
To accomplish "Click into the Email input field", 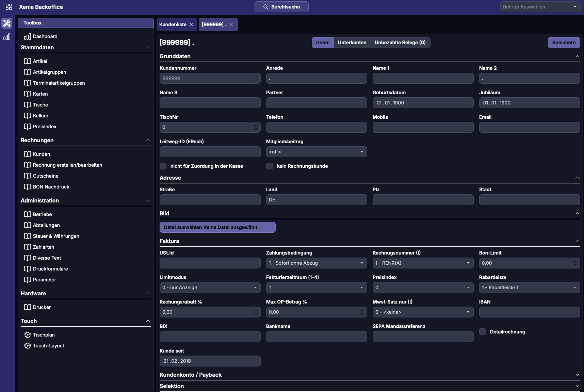I will point(529,127).
